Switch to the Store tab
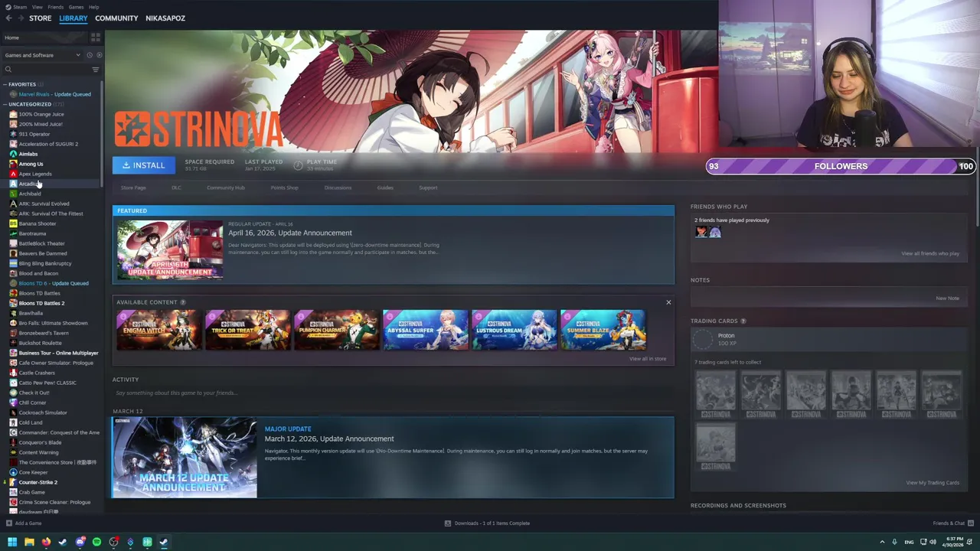 coord(40,18)
